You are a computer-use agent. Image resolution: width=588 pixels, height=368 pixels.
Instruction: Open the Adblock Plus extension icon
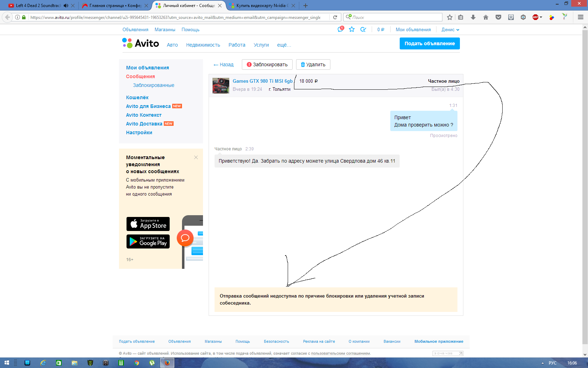[x=535, y=17]
